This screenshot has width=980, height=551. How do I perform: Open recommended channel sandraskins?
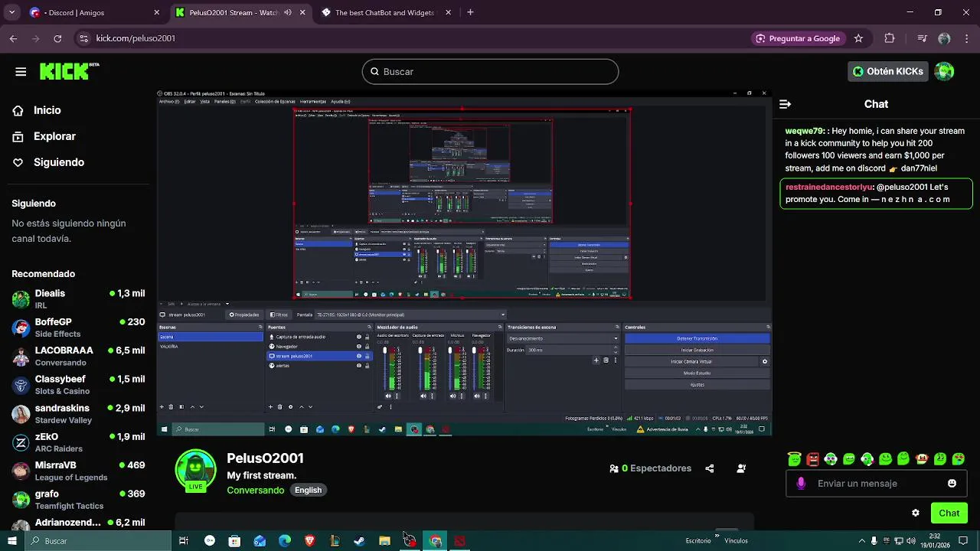coord(78,413)
